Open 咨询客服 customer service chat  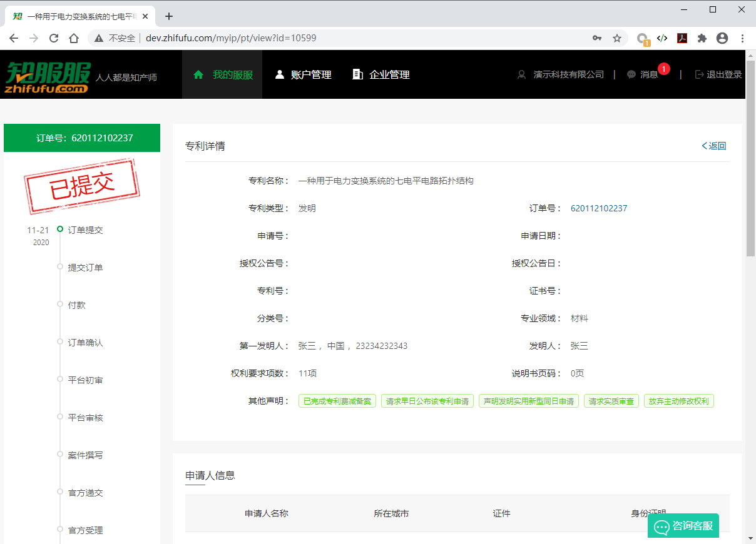coord(683,526)
